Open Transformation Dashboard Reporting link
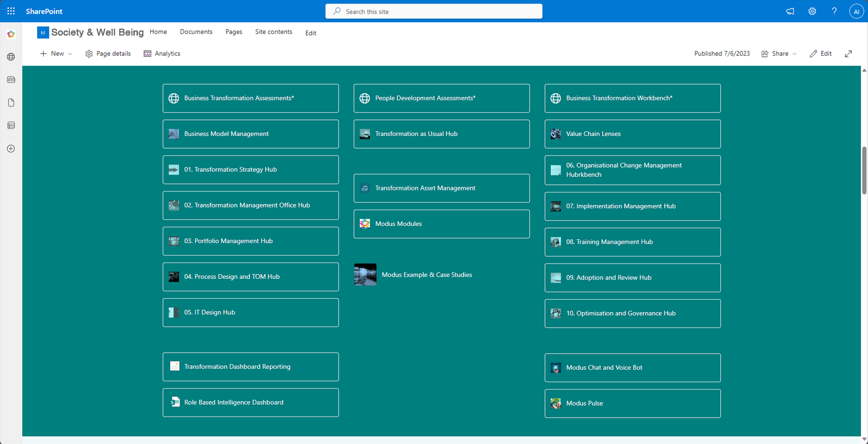 (251, 367)
